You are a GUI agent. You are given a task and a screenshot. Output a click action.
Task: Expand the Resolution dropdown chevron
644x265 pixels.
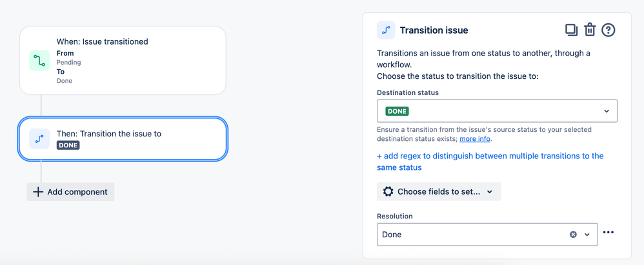[587, 235]
